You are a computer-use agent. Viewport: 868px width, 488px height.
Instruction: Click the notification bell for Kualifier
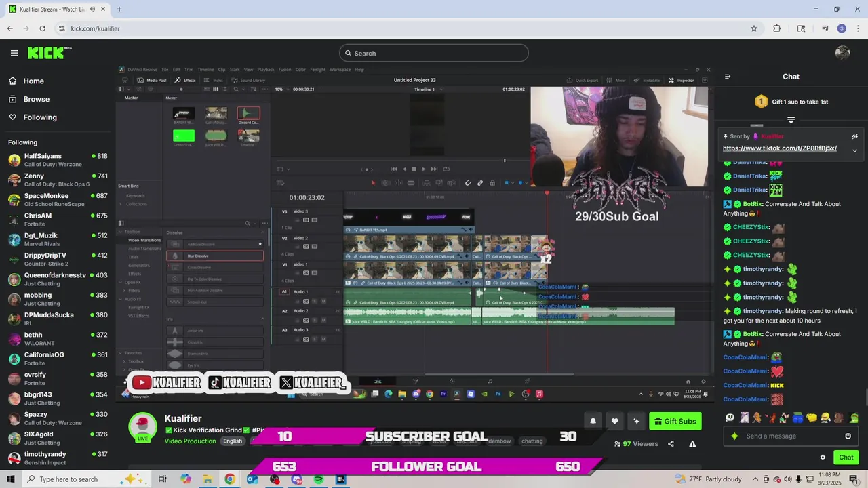[593, 421]
